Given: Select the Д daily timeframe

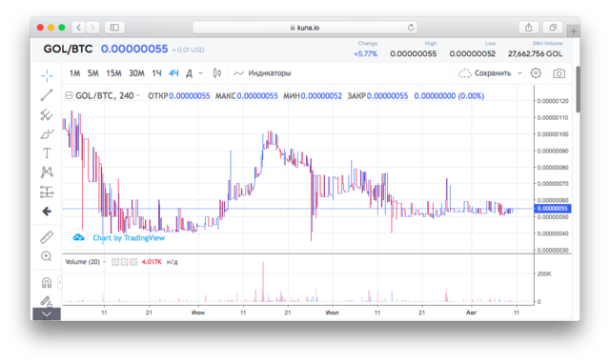Looking at the screenshot, I should (189, 73).
